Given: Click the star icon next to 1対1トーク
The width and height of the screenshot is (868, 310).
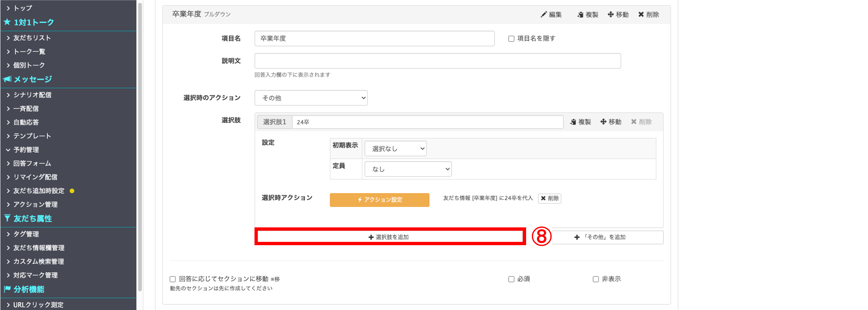Looking at the screenshot, I should (7, 22).
